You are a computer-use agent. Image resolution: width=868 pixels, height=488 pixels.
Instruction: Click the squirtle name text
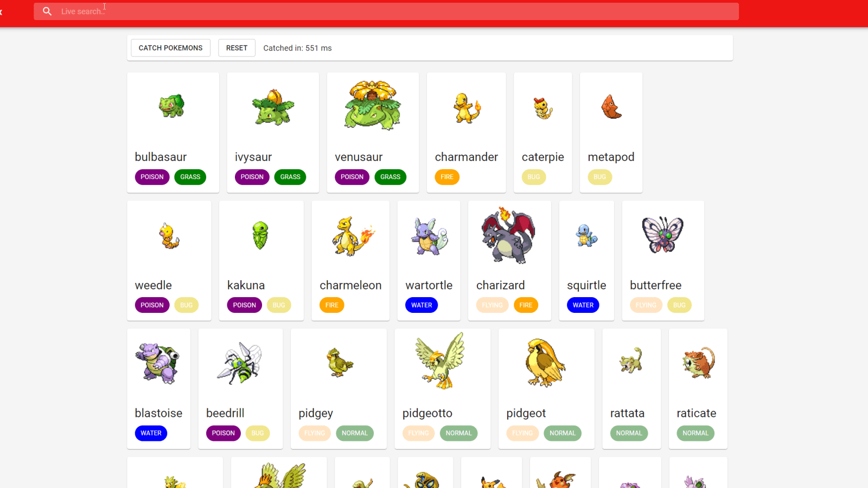(586, 285)
